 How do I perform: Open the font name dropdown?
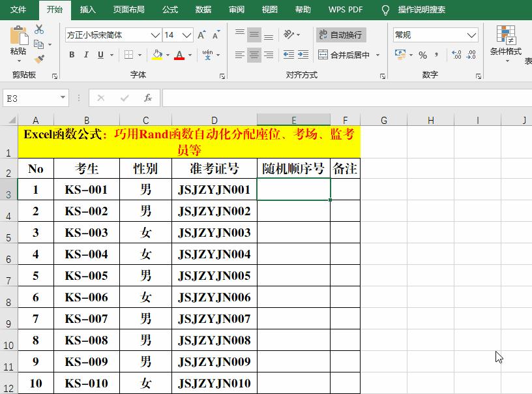(x=154, y=35)
